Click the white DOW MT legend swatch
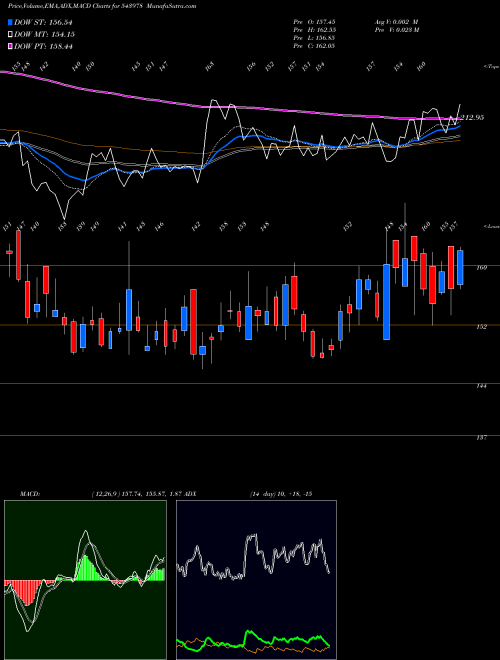This screenshot has height=660, width=500. [10, 35]
